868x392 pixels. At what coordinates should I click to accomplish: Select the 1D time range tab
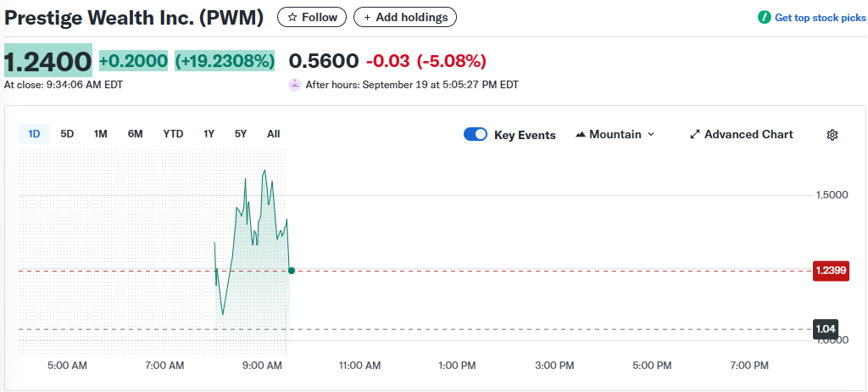click(34, 134)
